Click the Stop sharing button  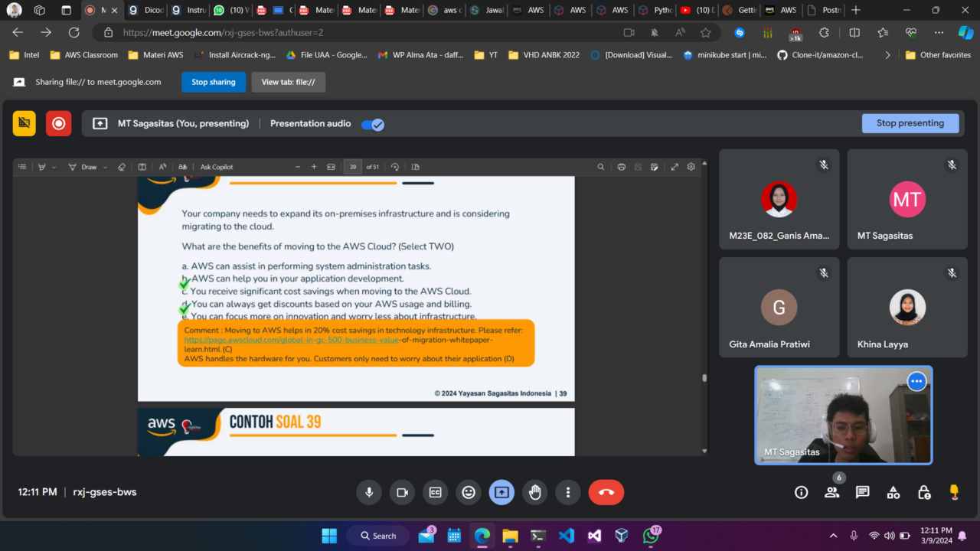(214, 82)
